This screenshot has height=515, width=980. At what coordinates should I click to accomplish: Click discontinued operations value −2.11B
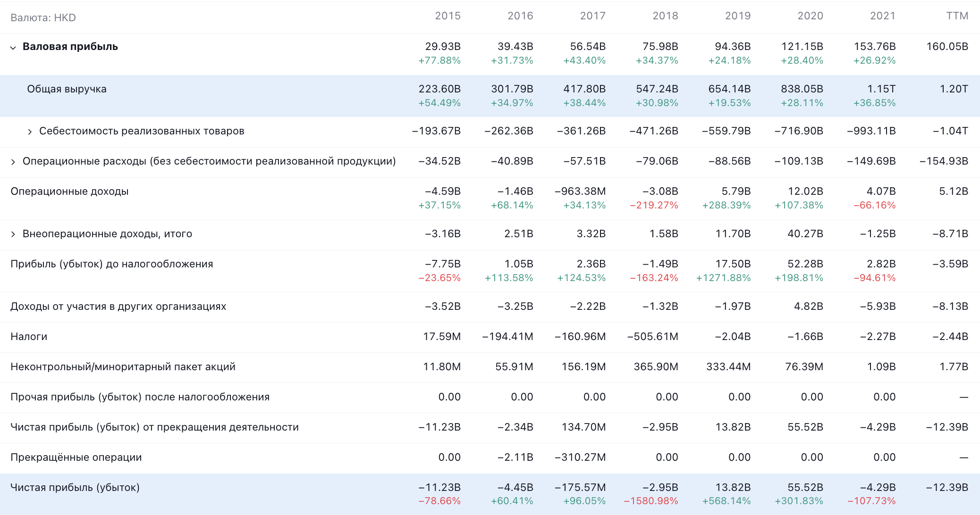coord(515,457)
